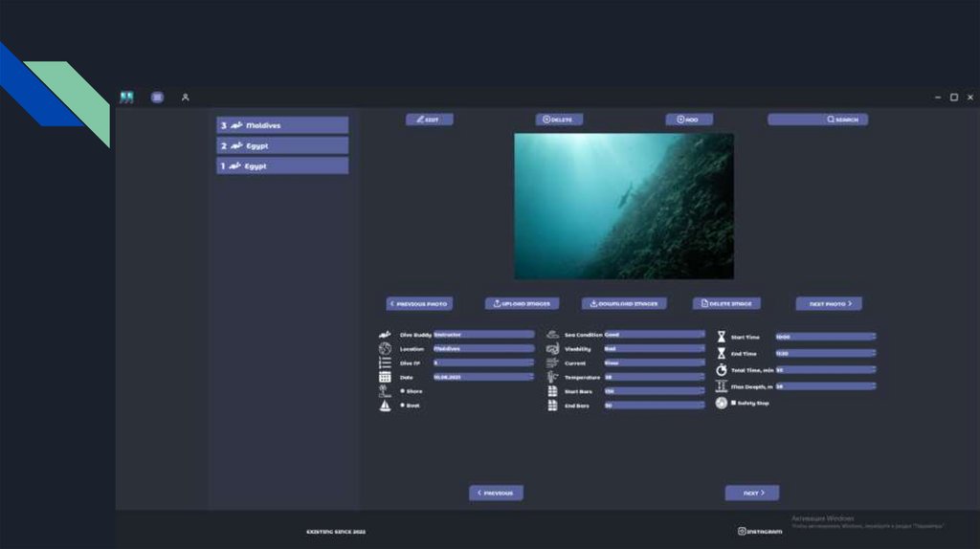Click the Edit button
980x549 pixels.
430,120
